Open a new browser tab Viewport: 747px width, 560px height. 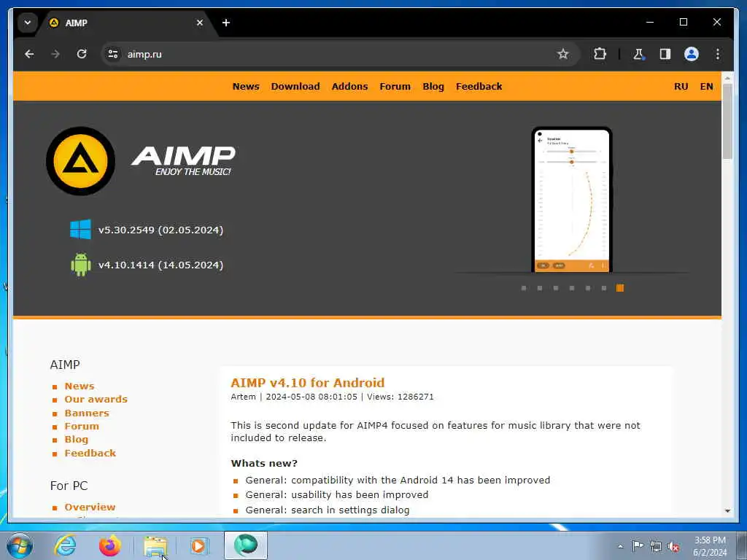tap(226, 23)
